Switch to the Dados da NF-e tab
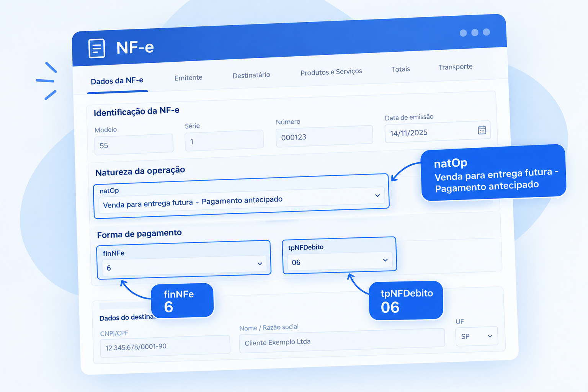Screen dimensions: 588x392 (x=117, y=81)
